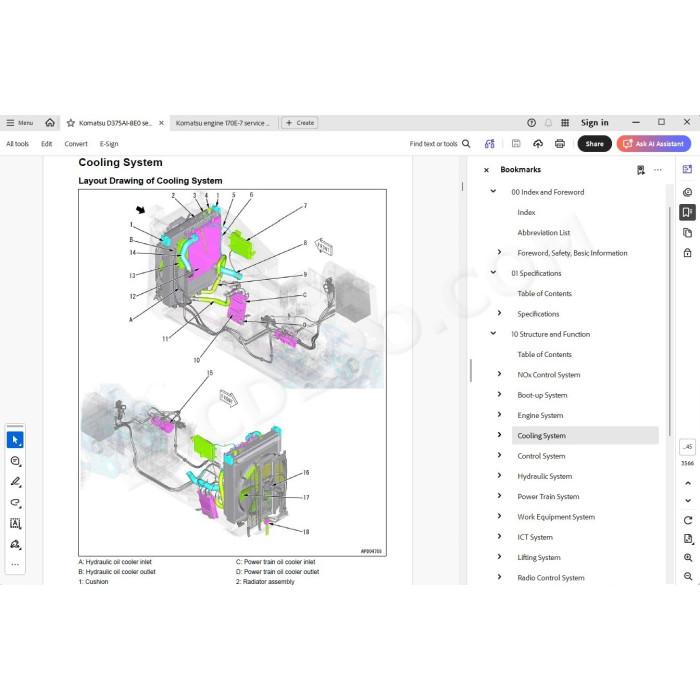700x700 pixels.
Task: Select the text box tool
Action: click(15, 523)
